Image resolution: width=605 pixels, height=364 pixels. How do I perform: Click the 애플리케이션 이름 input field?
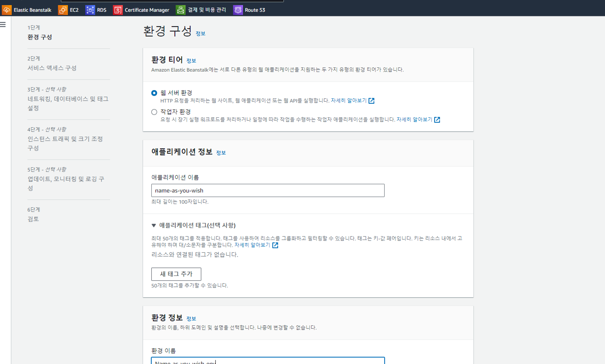pos(268,190)
